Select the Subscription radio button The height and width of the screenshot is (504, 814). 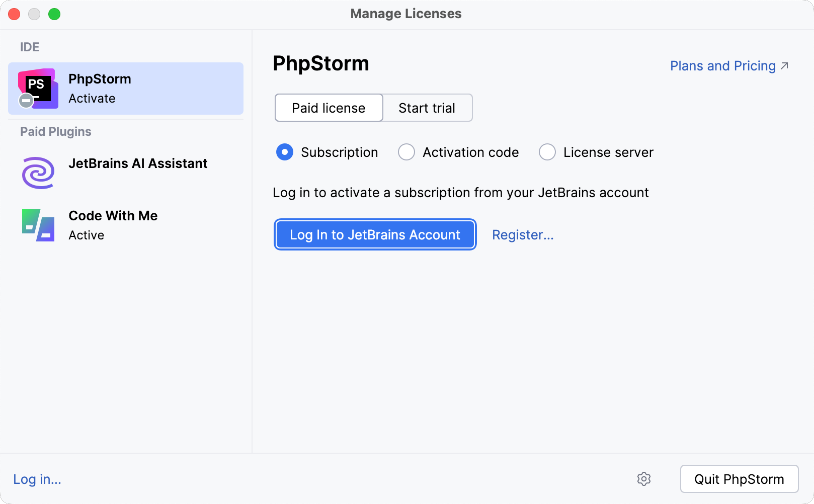pos(284,152)
